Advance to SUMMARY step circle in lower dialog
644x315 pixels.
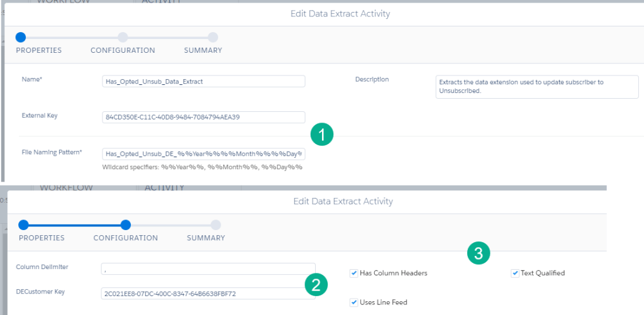(x=216, y=224)
